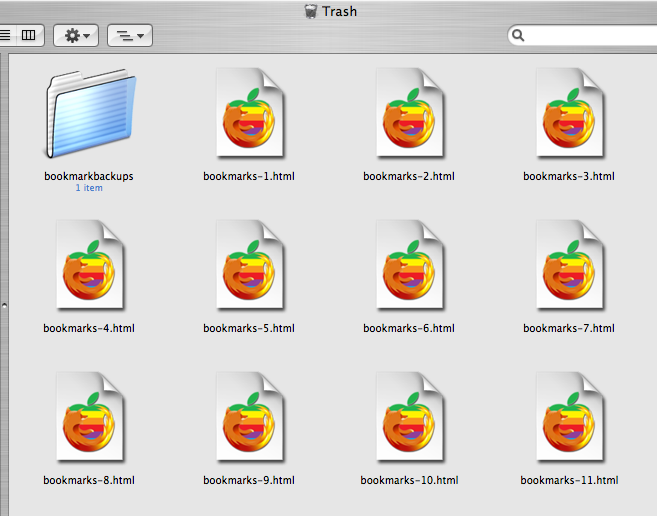Click the bookmarks-9.html file name
Viewport: 657px width, 516px height.
[x=249, y=480]
